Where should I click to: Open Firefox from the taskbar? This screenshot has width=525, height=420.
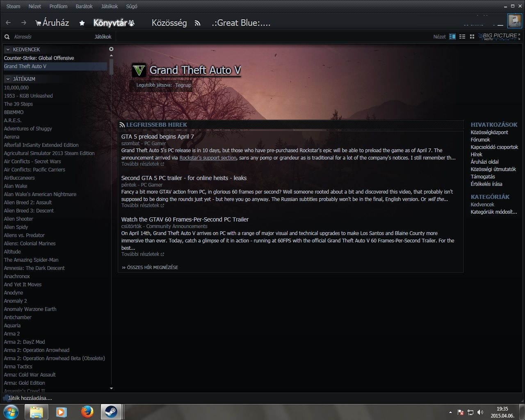[x=87, y=411]
